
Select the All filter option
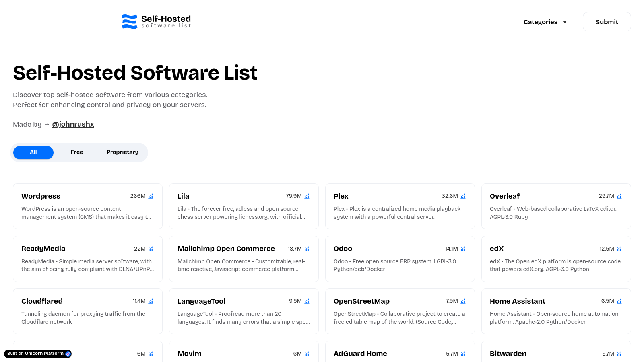(33, 152)
